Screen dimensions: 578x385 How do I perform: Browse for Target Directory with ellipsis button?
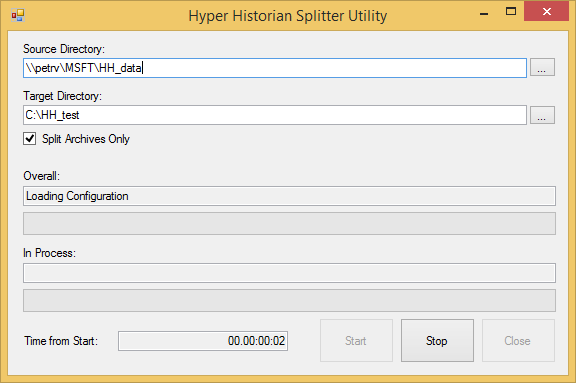tap(542, 115)
